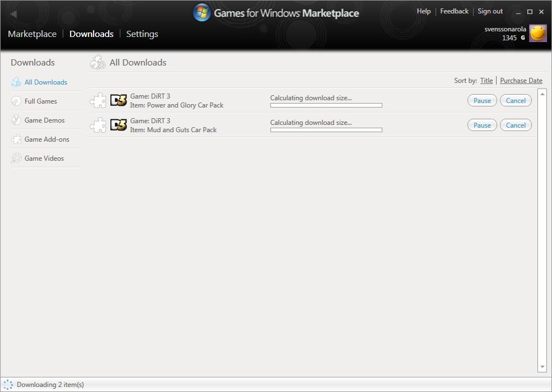Click the gamerscore G icon

click(x=522, y=38)
